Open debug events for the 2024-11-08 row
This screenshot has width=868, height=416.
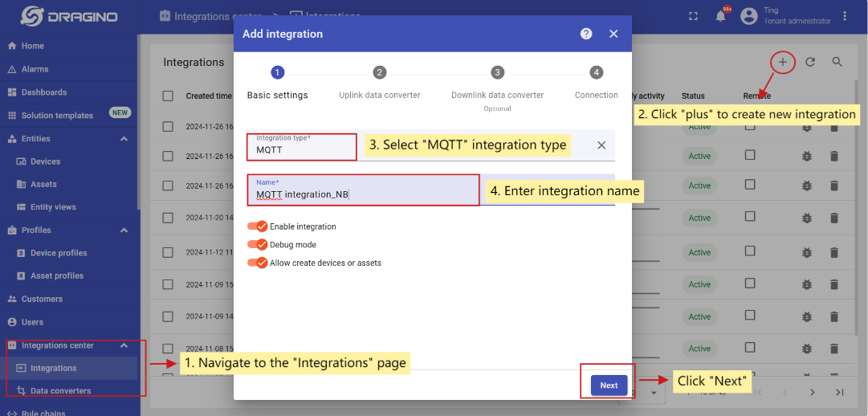point(806,349)
